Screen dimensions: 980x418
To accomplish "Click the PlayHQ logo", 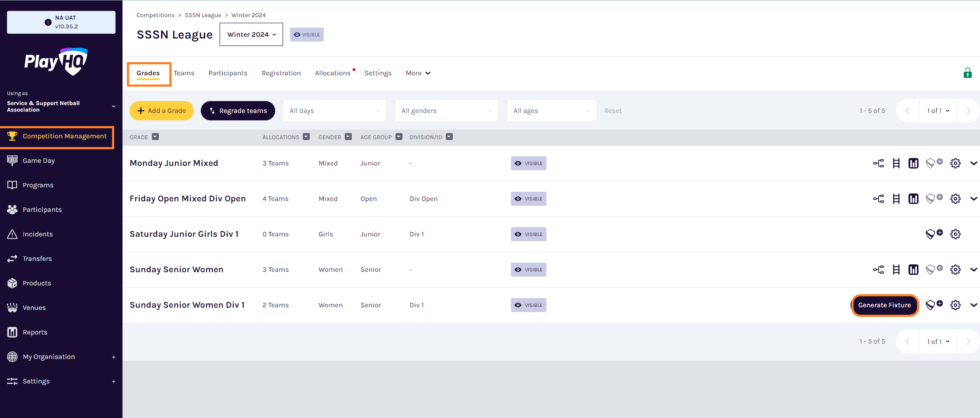I will pos(56,61).
